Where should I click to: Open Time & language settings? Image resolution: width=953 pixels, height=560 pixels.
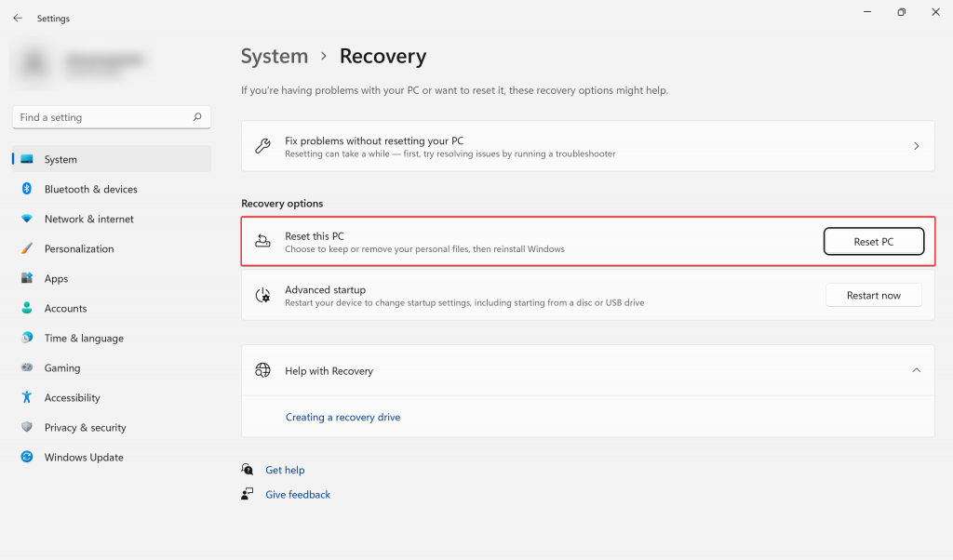coord(112,338)
